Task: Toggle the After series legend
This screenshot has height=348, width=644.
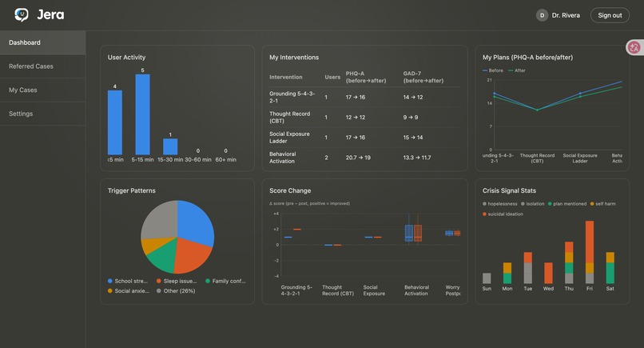Action: point(517,70)
